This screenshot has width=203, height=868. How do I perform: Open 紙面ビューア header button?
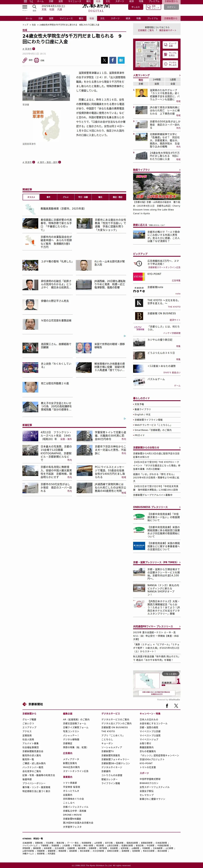point(154,7)
